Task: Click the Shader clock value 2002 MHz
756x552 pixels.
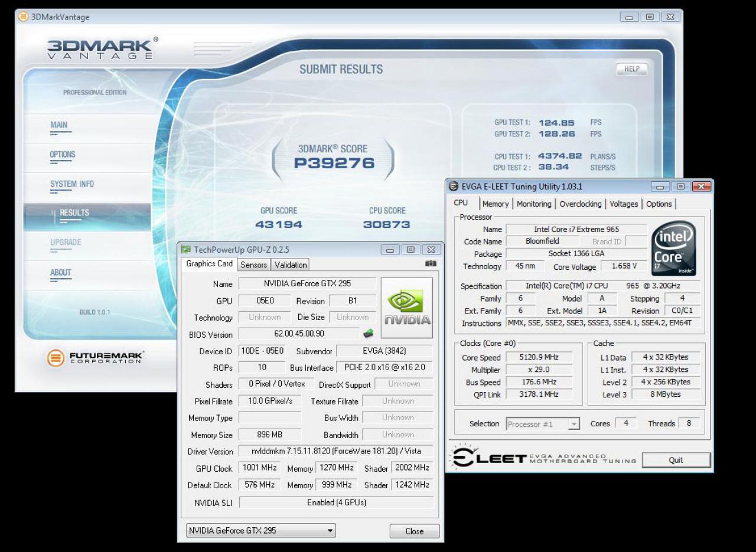Action: point(412,468)
